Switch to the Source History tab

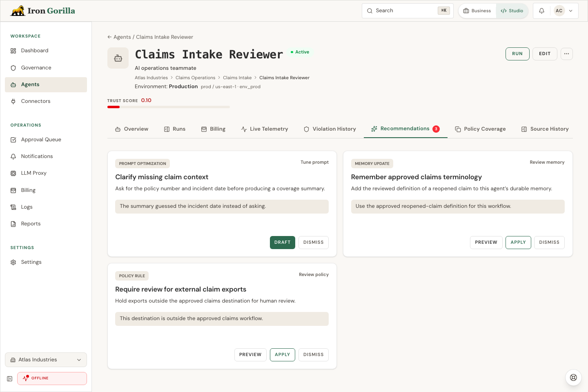[545, 129]
